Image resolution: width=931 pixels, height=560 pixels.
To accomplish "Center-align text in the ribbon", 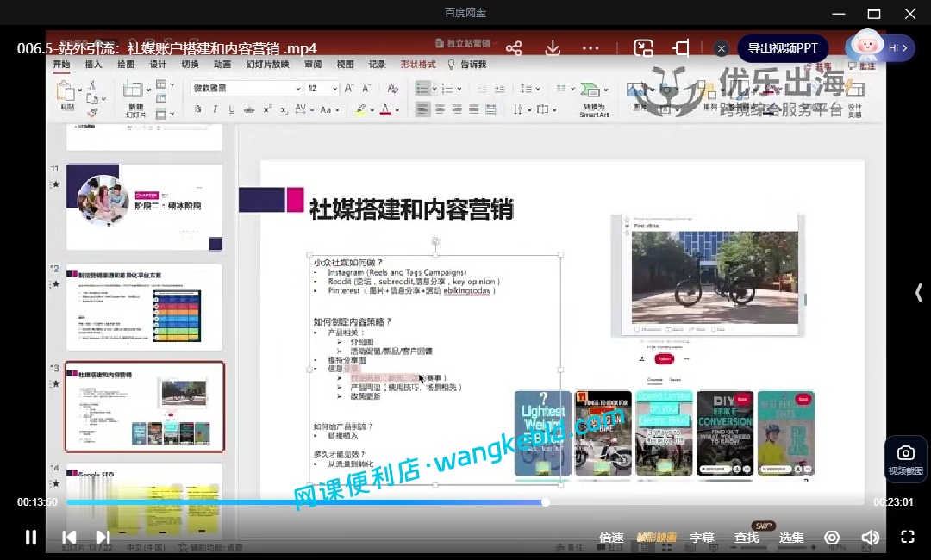I will (x=440, y=109).
